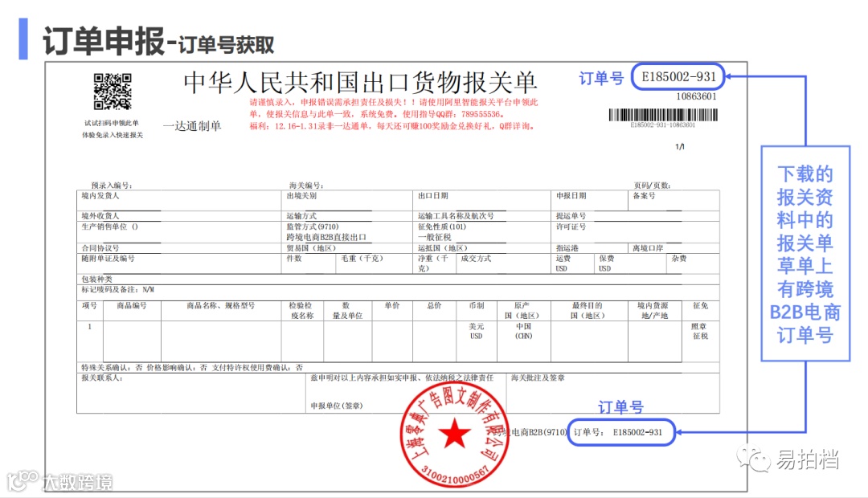The height and width of the screenshot is (498, 868).
Task: Click the top order number "E185002-931"
Action: 678,77
